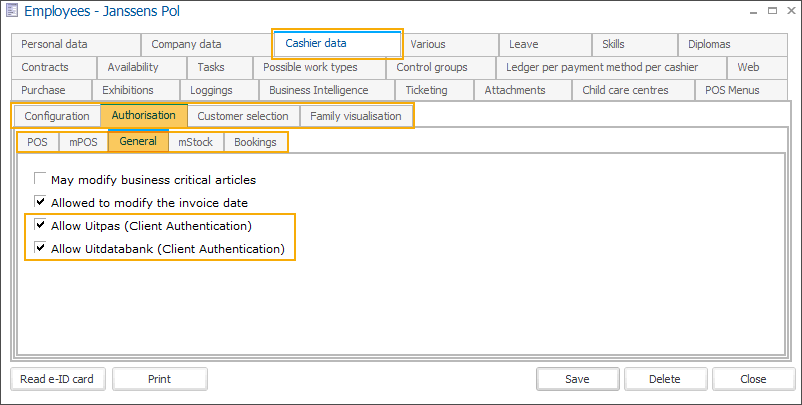Show the Family visualisation sub-tab
This screenshot has height=405, width=802.
[356, 116]
